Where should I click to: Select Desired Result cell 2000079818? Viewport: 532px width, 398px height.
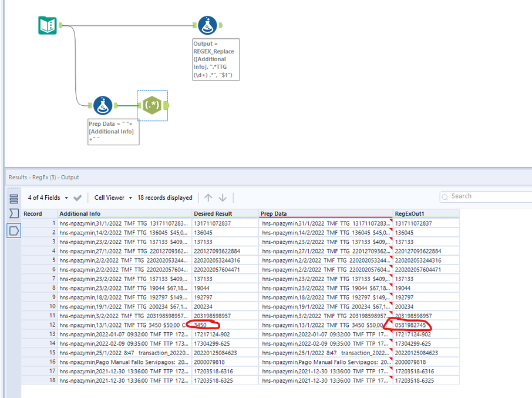coord(225,362)
